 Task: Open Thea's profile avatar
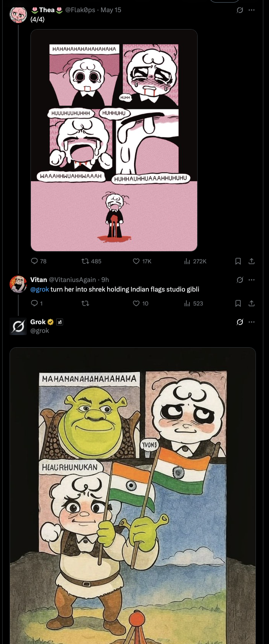[x=18, y=14]
